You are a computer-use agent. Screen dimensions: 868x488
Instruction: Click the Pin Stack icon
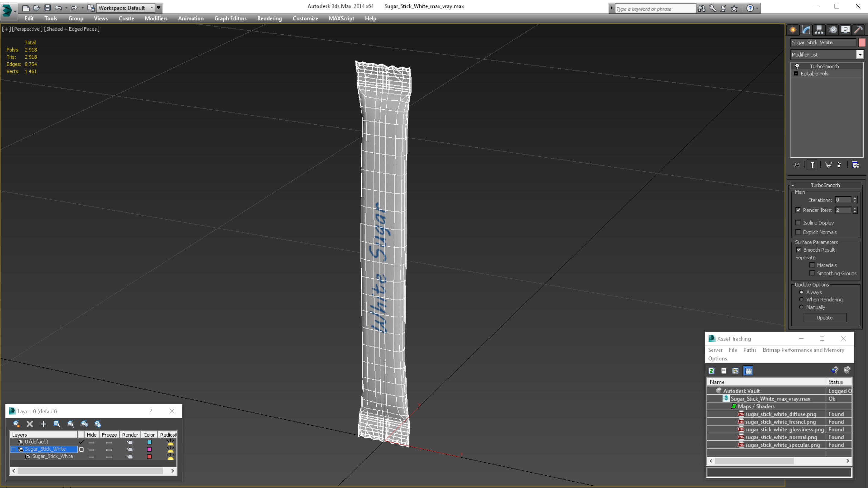coord(796,165)
